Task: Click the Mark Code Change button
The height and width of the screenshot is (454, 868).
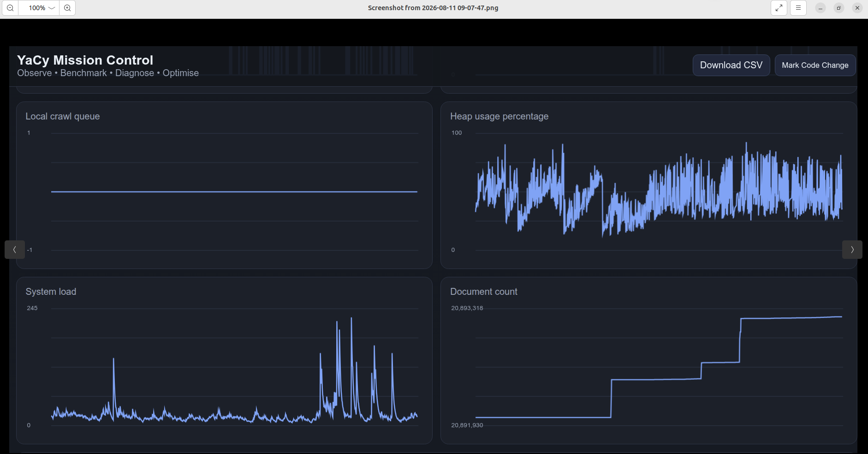Action: pyautogui.click(x=815, y=65)
